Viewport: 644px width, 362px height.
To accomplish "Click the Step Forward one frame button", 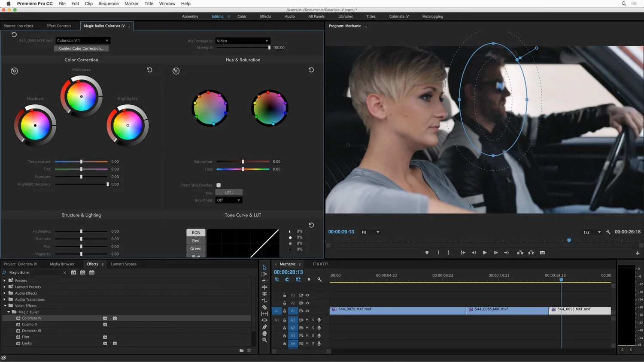I will click(x=495, y=253).
